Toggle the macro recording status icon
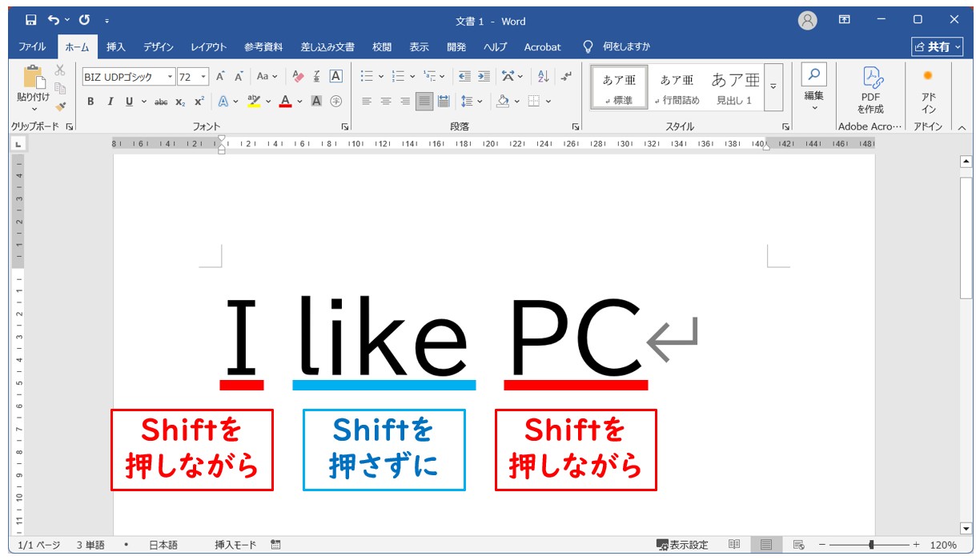 click(x=276, y=545)
